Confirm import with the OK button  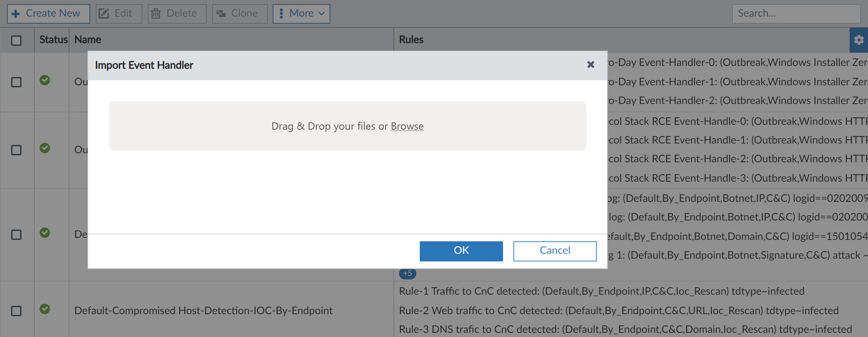461,251
